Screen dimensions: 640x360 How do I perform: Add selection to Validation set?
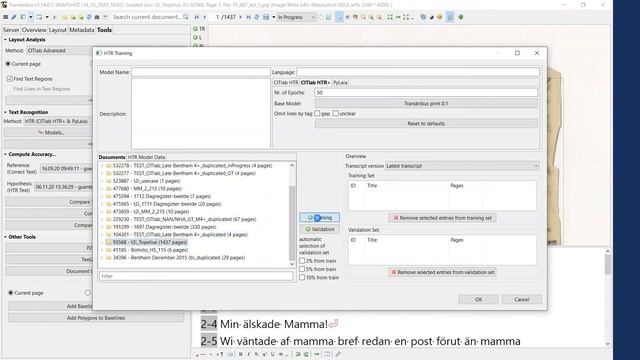320,229
